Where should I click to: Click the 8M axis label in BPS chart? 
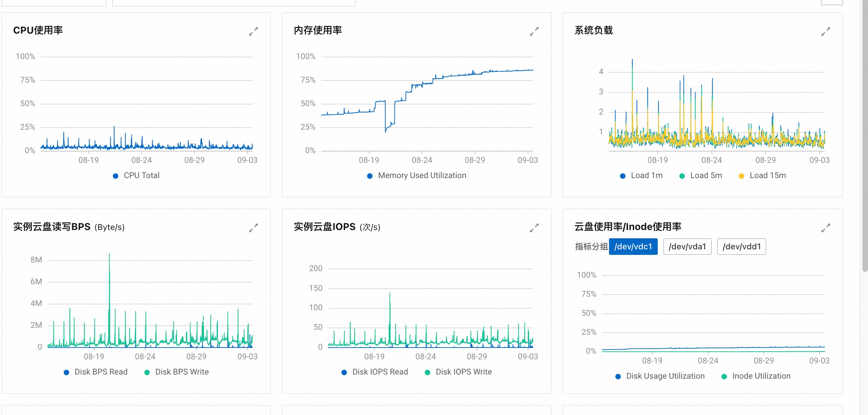point(36,260)
